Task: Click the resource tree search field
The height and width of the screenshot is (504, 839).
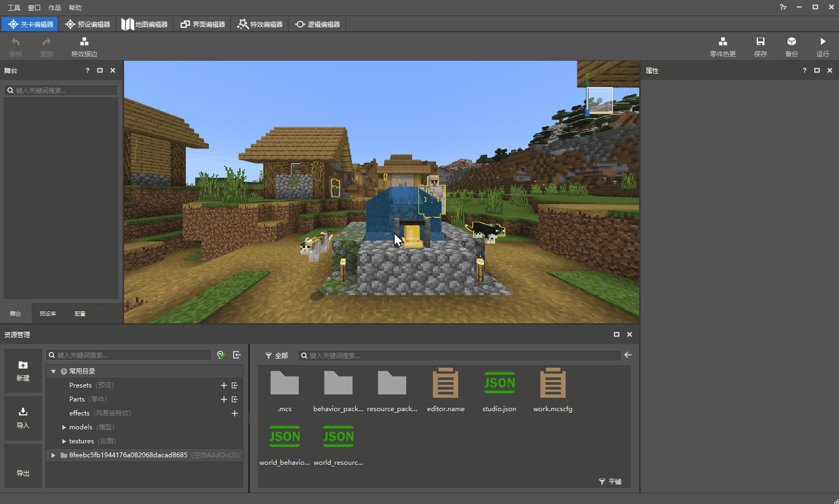Action: tap(129, 355)
